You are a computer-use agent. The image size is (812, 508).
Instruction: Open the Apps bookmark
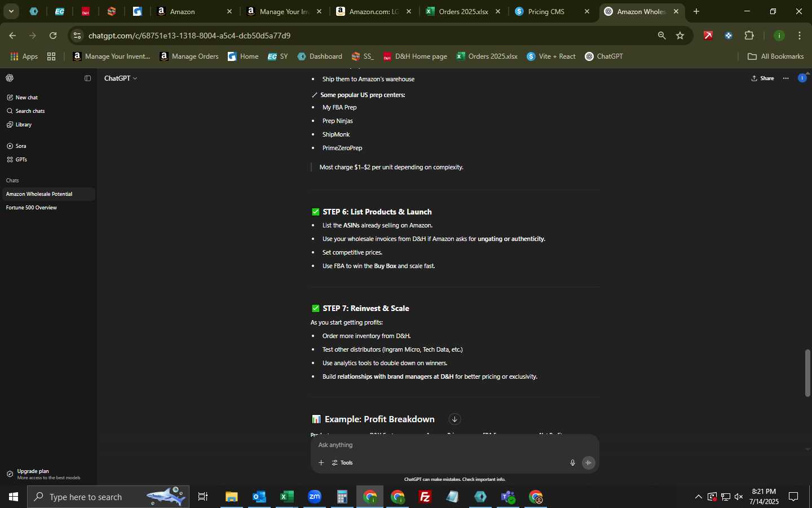(24, 56)
